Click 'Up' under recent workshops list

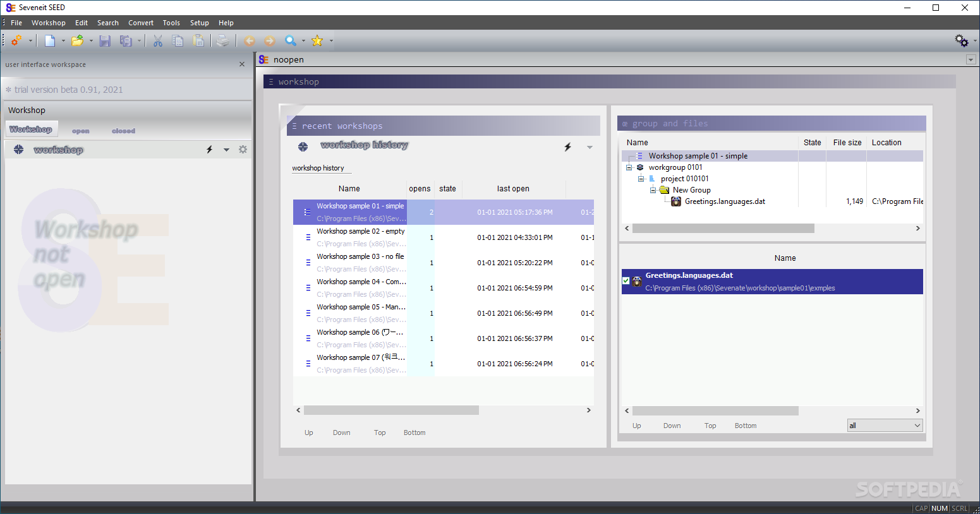pyautogui.click(x=309, y=433)
